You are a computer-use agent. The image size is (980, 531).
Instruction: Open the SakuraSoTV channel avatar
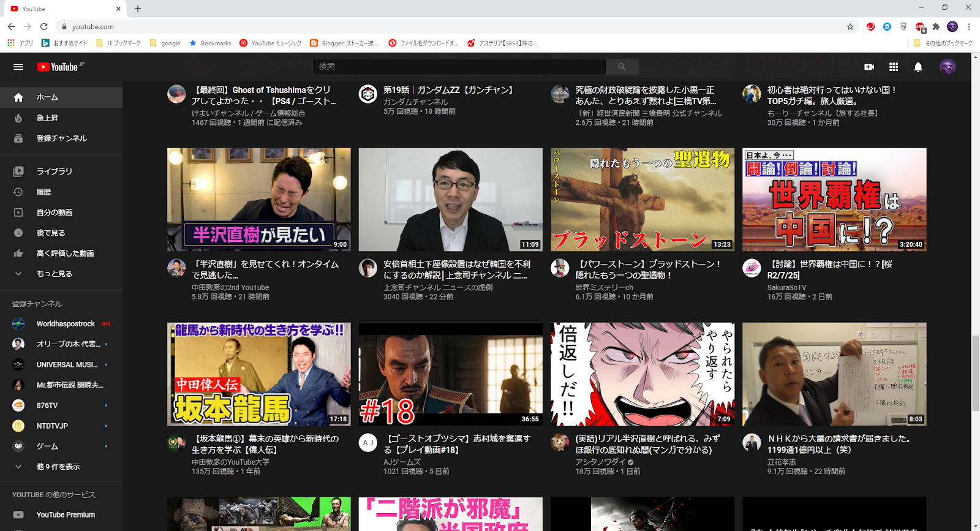752,268
